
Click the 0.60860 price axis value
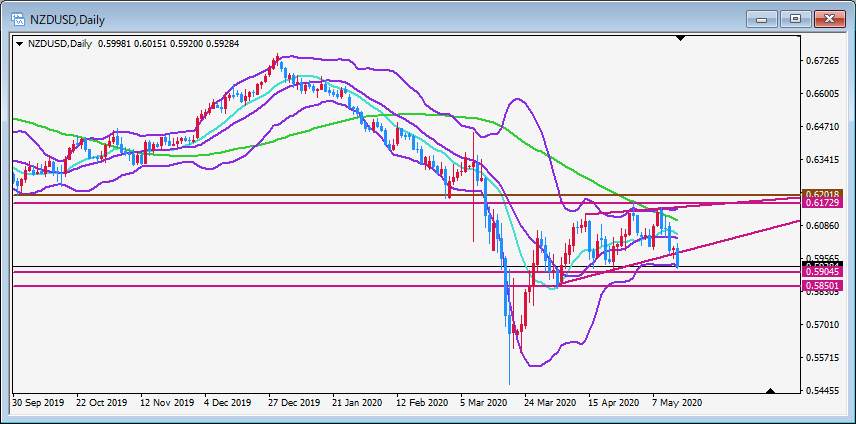point(822,225)
